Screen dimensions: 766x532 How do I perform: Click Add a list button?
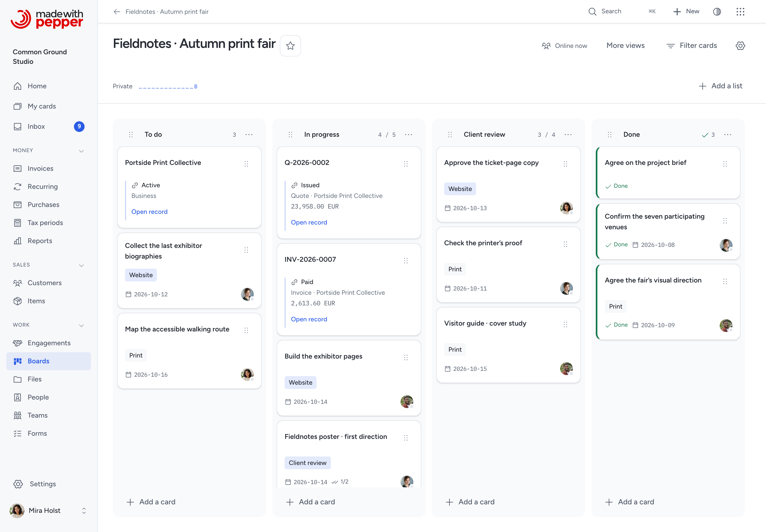(720, 86)
